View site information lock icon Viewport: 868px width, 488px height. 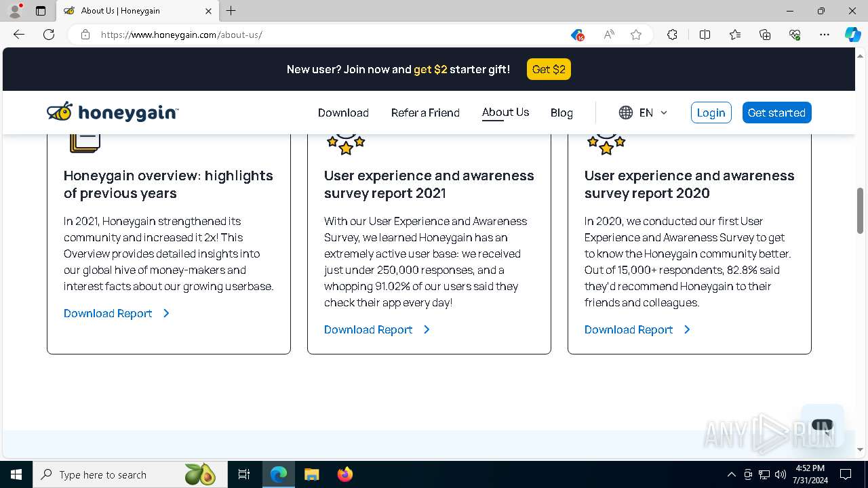click(85, 35)
